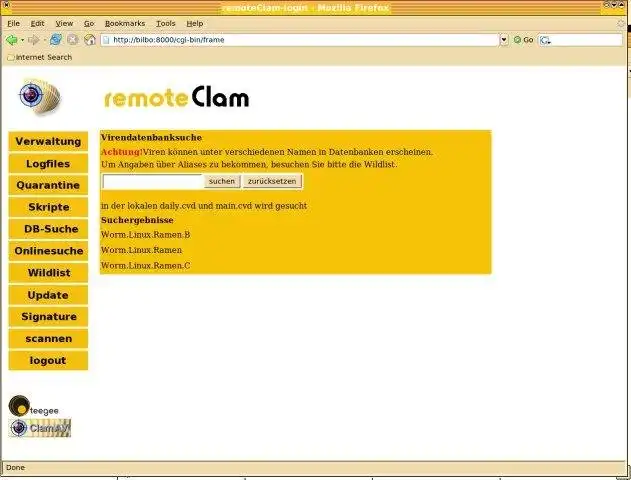The image size is (631, 480).
Task: Open the Logfiles section
Action: (48, 163)
